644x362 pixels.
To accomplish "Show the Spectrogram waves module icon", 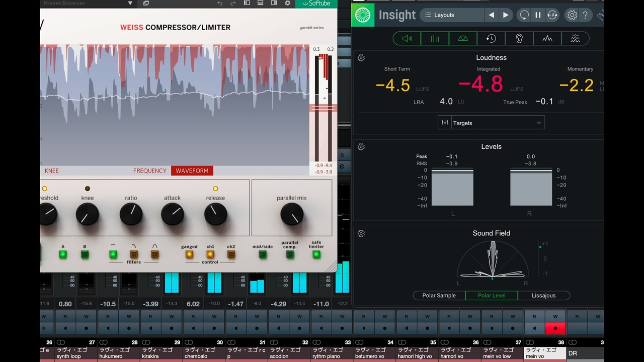I will 575,38.
